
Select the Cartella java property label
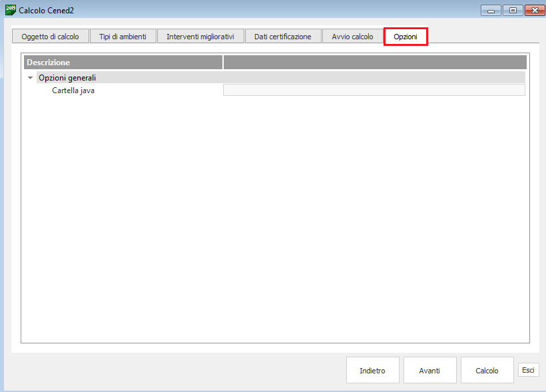(73, 91)
